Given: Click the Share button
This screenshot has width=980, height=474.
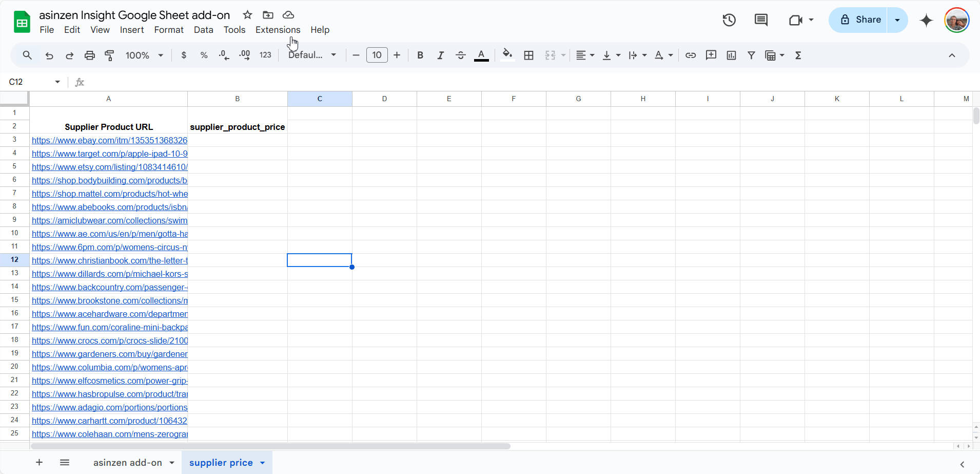Looking at the screenshot, I should tap(858, 20).
